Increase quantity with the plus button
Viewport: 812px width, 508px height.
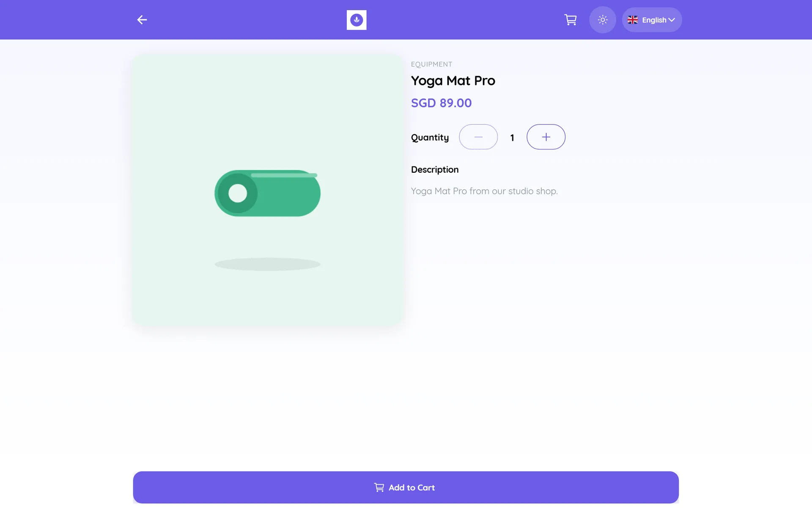coord(546,137)
